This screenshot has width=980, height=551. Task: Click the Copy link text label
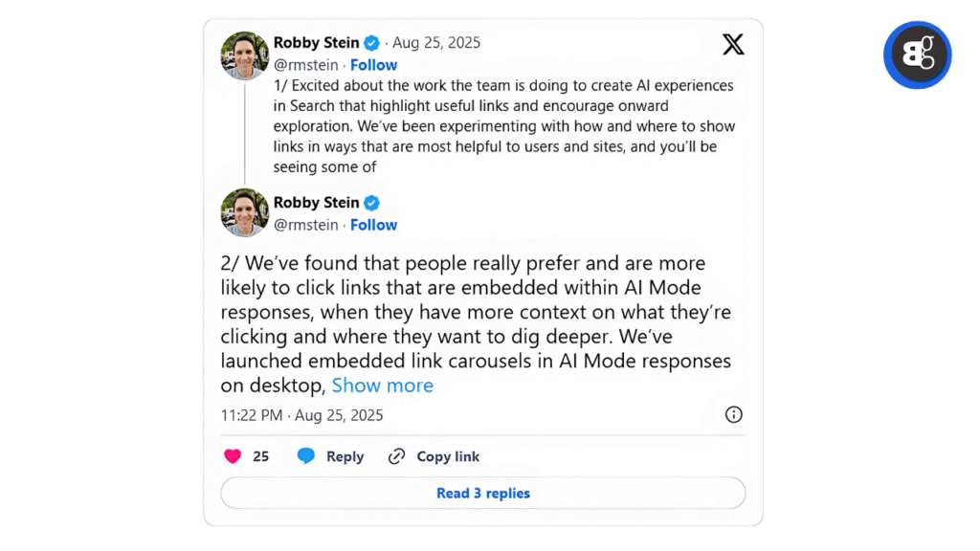pos(448,456)
